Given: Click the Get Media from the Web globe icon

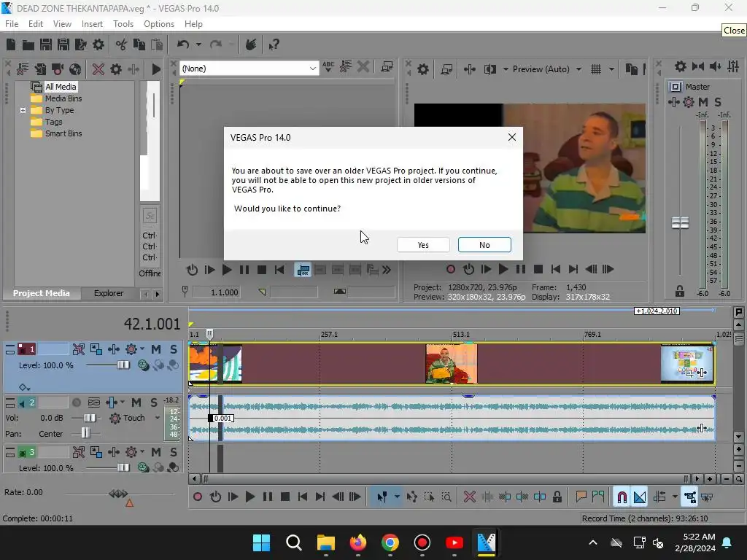Looking at the screenshot, I should coord(75,69).
